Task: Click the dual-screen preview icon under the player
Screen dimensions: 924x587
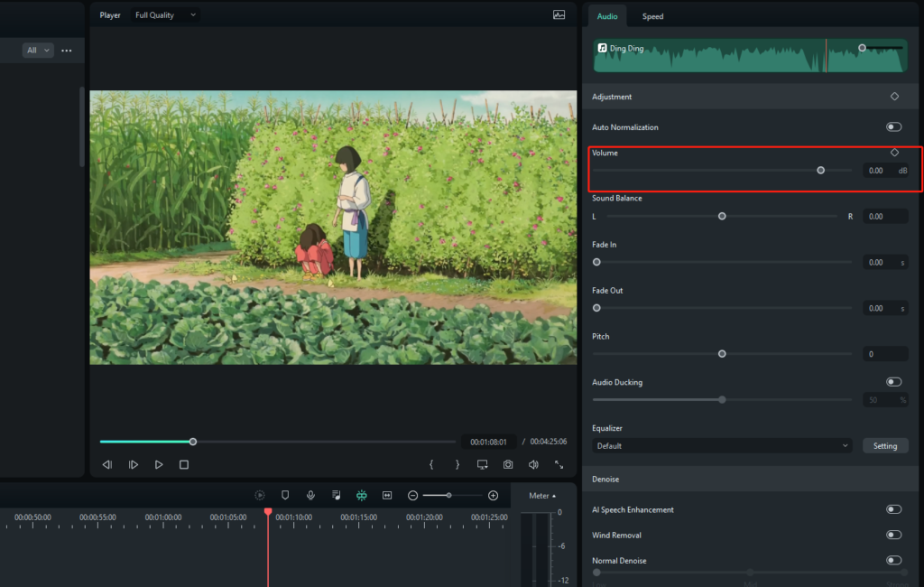Action: [482, 463]
